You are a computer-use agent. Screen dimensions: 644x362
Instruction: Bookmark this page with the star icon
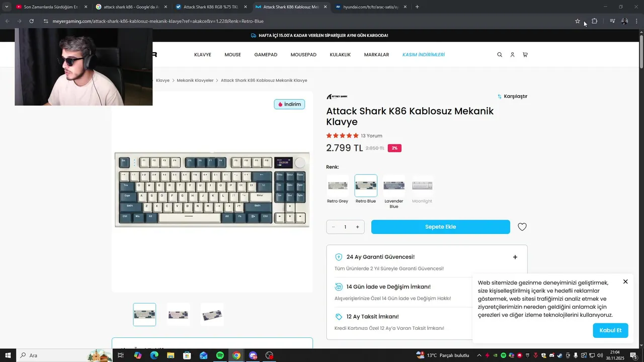(x=578, y=21)
